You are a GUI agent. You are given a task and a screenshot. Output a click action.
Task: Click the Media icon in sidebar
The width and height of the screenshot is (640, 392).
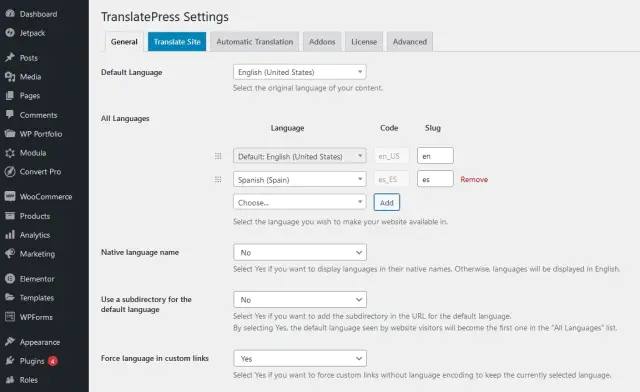[x=10, y=76]
